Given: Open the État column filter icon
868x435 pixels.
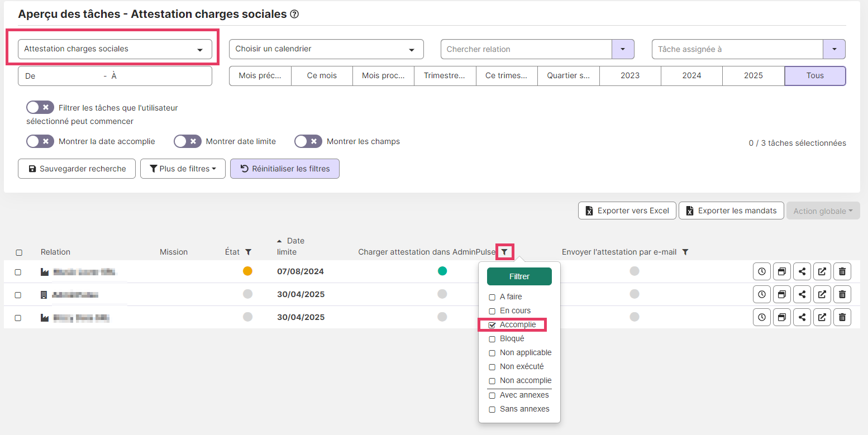Looking at the screenshot, I should pyautogui.click(x=249, y=252).
